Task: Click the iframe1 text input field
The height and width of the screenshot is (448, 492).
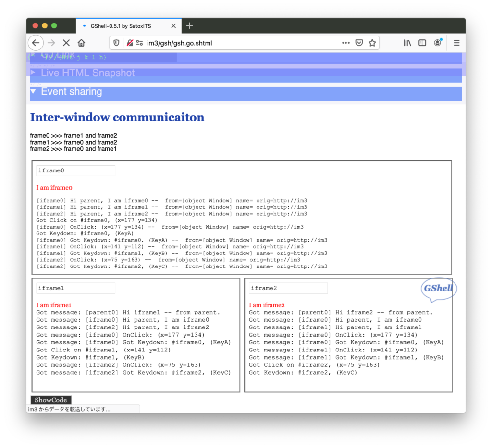Action: pos(75,288)
